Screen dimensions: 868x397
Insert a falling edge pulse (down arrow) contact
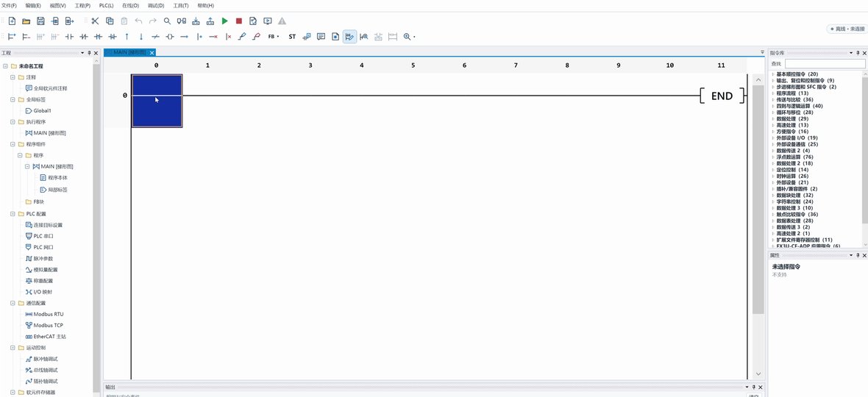click(x=141, y=37)
